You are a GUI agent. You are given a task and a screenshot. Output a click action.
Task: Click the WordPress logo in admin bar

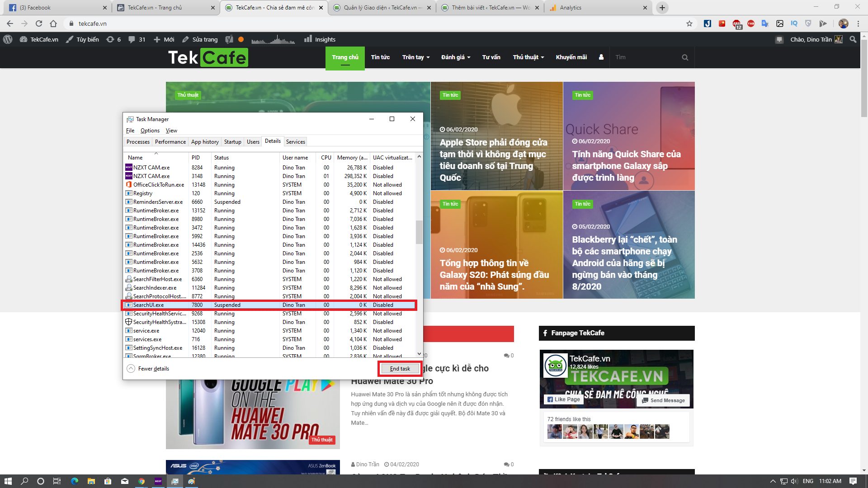point(8,39)
